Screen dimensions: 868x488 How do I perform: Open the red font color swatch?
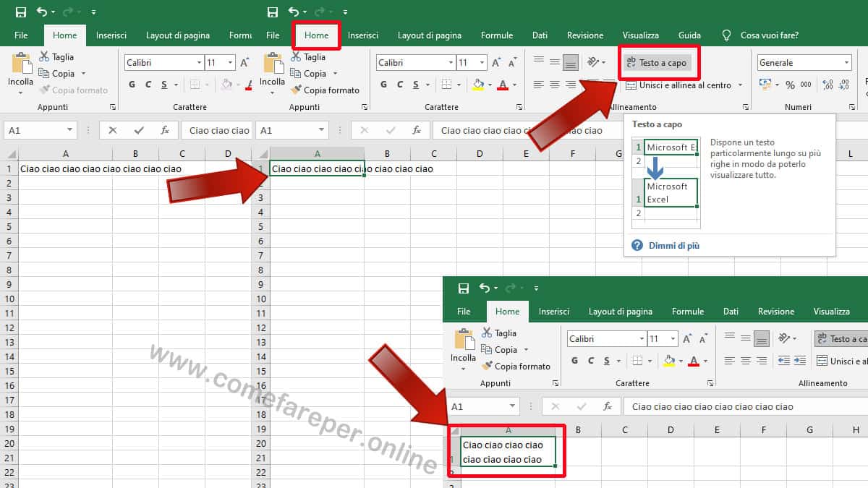tap(504, 85)
